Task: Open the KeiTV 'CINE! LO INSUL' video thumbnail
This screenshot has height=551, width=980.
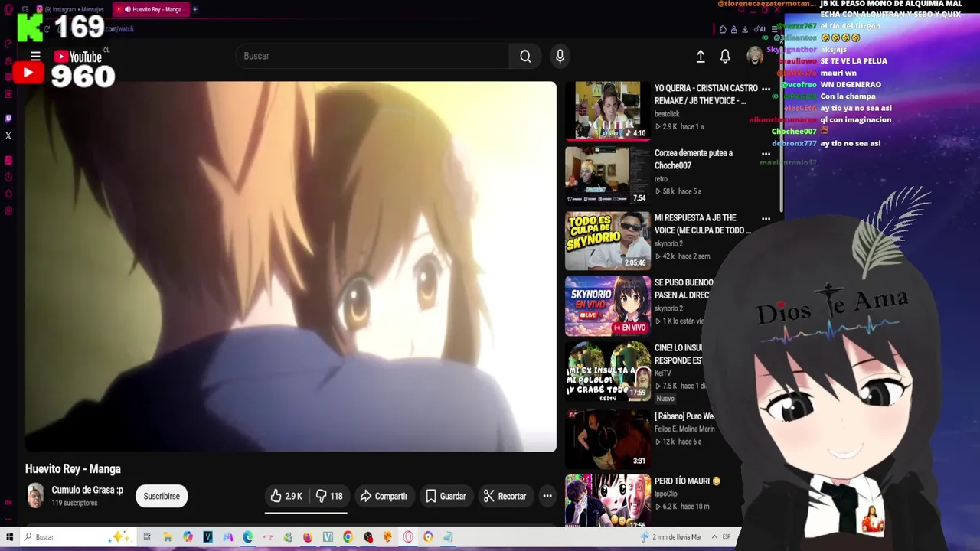Action: click(608, 370)
